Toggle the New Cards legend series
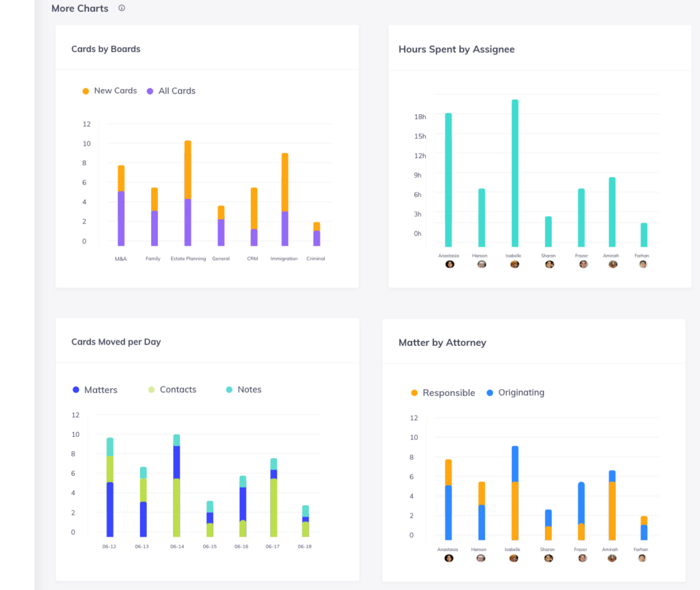 [115, 91]
